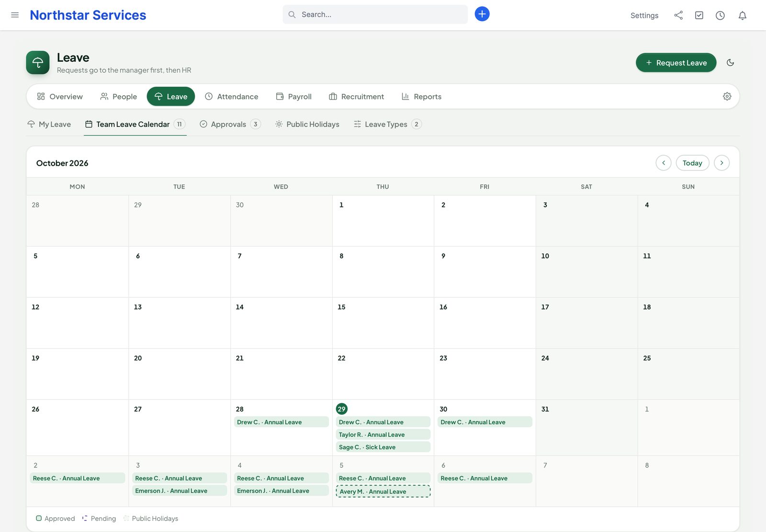Switch to People tab

pos(119,96)
